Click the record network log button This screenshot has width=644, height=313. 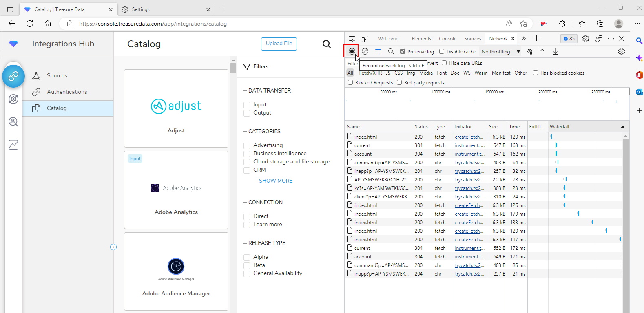point(352,51)
